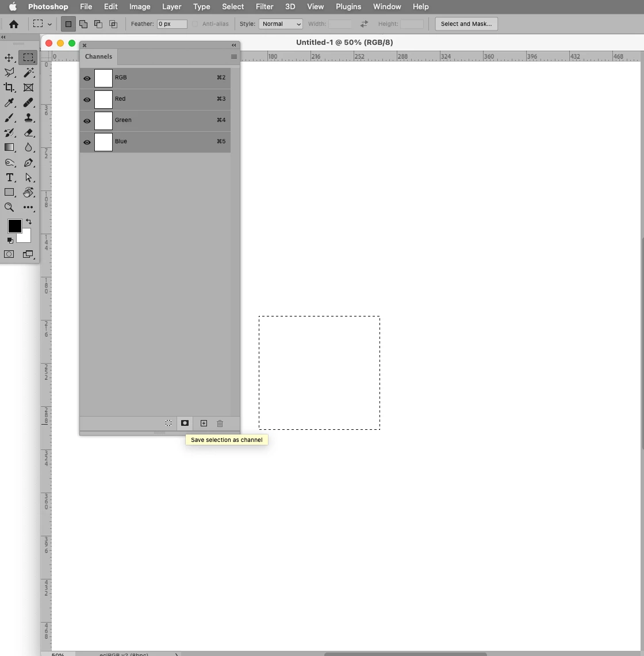The height and width of the screenshot is (656, 644).
Task: Select the Brush tool
Action: point(9,117)
